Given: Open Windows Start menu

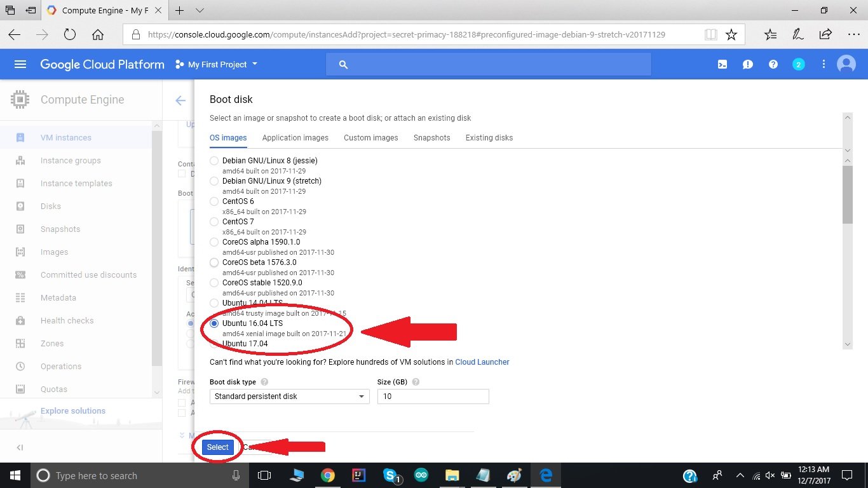Looking at the screenshot, I should point(15,475).
